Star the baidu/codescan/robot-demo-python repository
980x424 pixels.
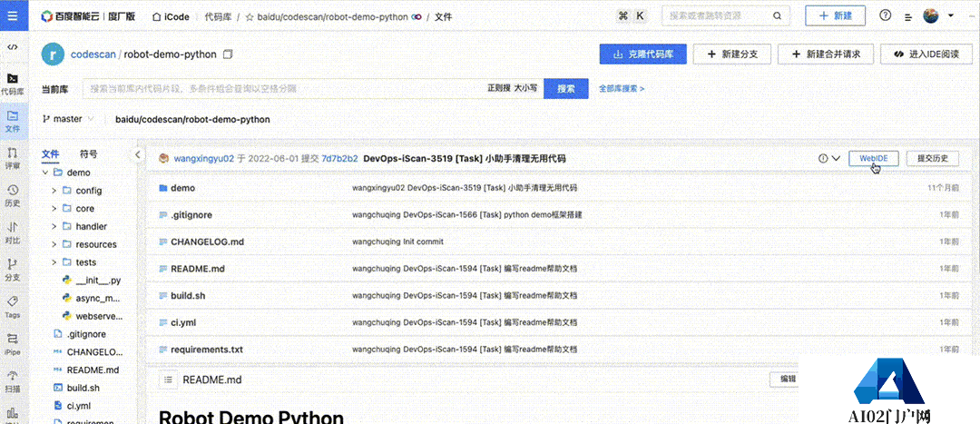[x=250, y=17]
